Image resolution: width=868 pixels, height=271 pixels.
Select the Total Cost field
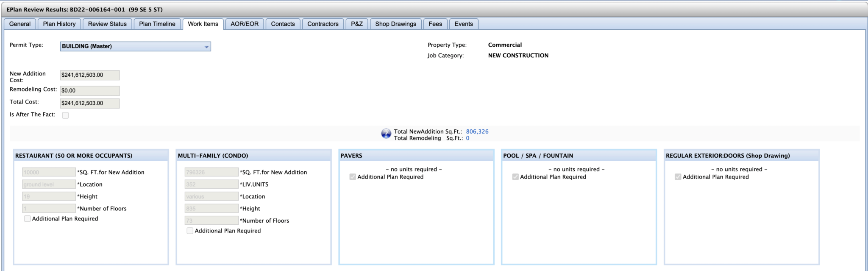click(x=89, y=103)
